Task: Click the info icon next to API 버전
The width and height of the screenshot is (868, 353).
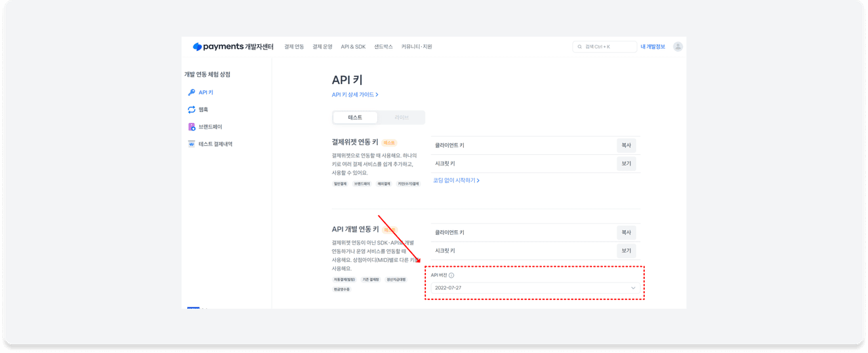Action: [x=452, y=275]
